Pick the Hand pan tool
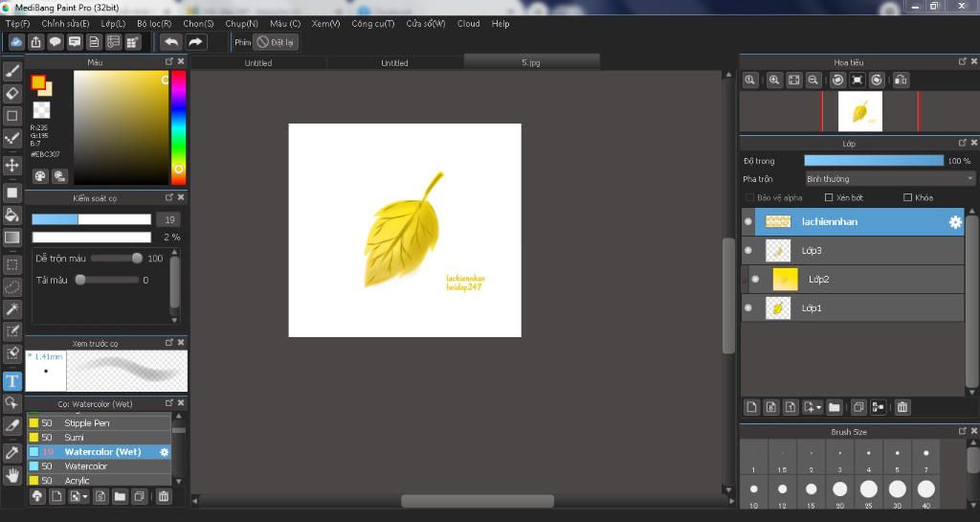Viewport: 980px width, 522px height. [12, 474]
